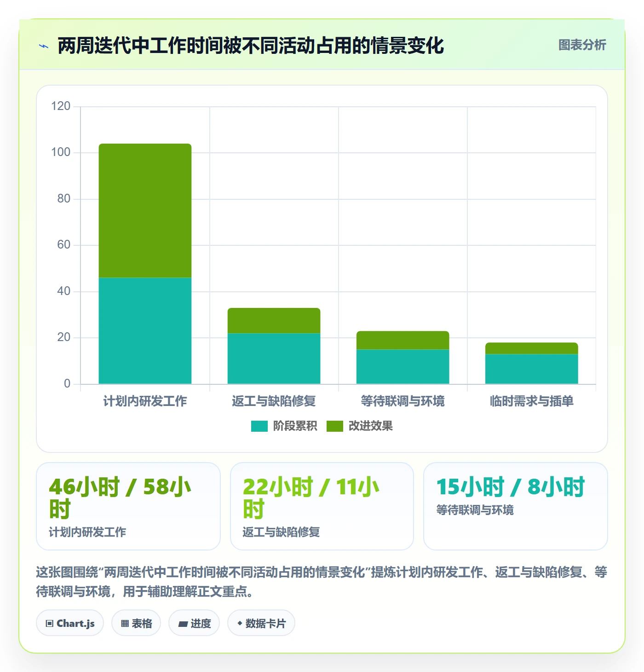Click the diamond icon in the 数据卡片 chip
The height and width of the screenshot is (672, 644).
point(240,623)
